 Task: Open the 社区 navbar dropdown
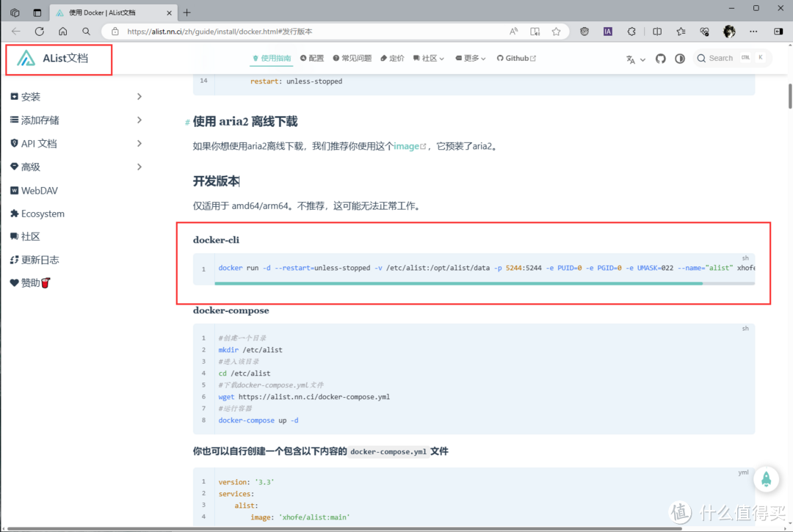tap(429, 58)
